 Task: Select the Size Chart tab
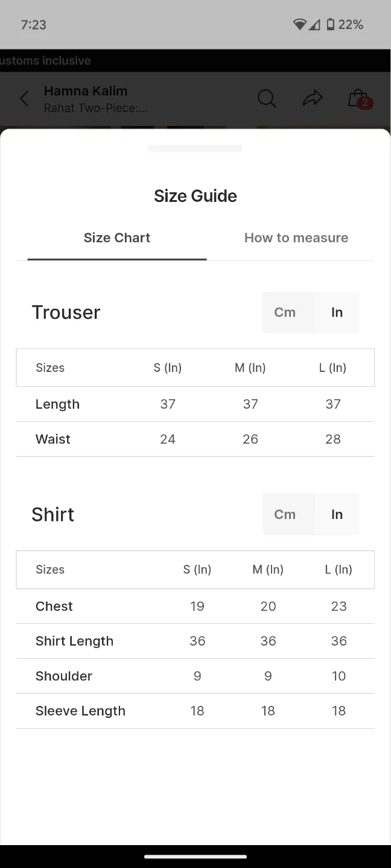point(116,237)
